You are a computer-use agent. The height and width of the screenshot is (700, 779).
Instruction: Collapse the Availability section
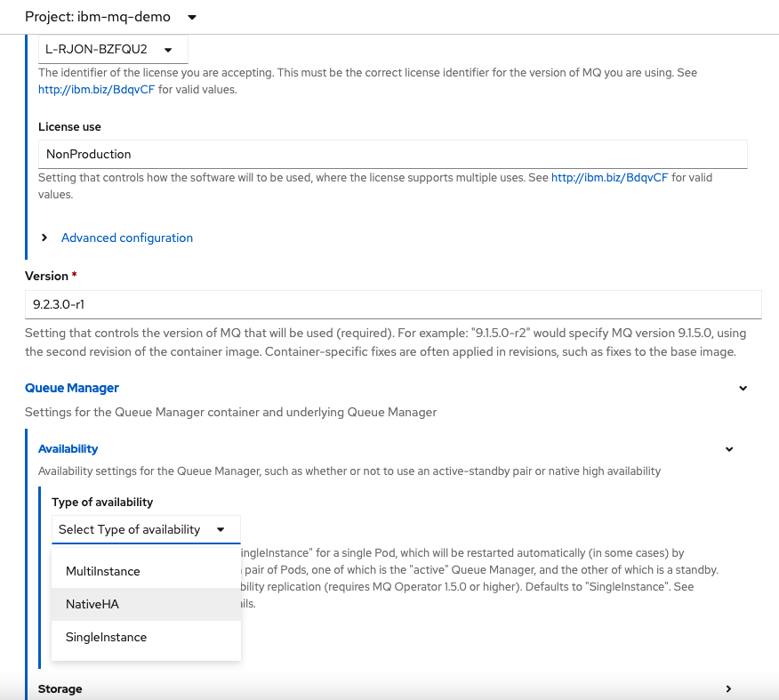(x=729, y=448)
